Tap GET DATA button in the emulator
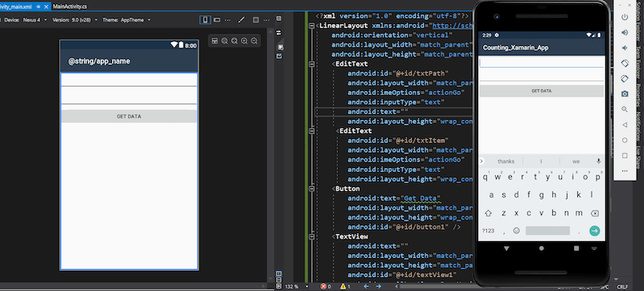Screen dimensions: 644x291 (x=541, y=91)
